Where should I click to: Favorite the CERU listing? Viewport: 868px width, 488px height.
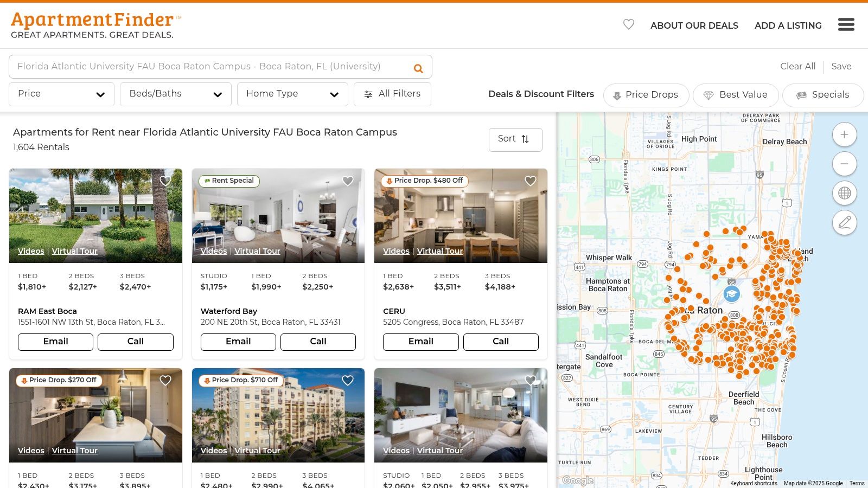click(531, 181)
